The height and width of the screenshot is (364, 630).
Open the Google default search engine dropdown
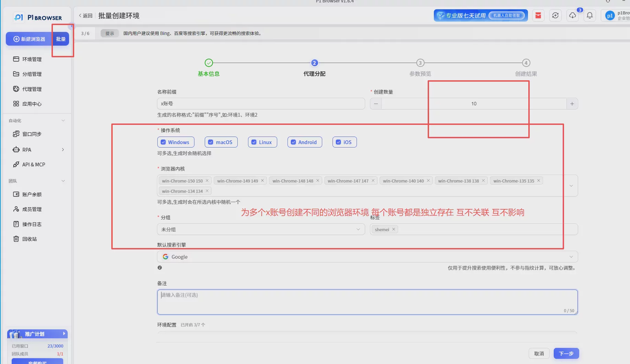(x=368, y=257)
